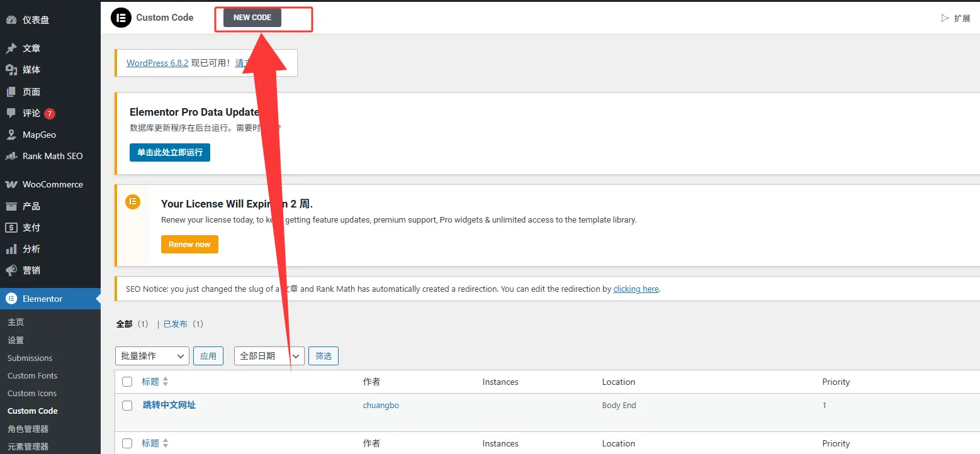Click the Elementor logo beside Custom Code
This screenshot has height=454, width=980.
[121, 18]
